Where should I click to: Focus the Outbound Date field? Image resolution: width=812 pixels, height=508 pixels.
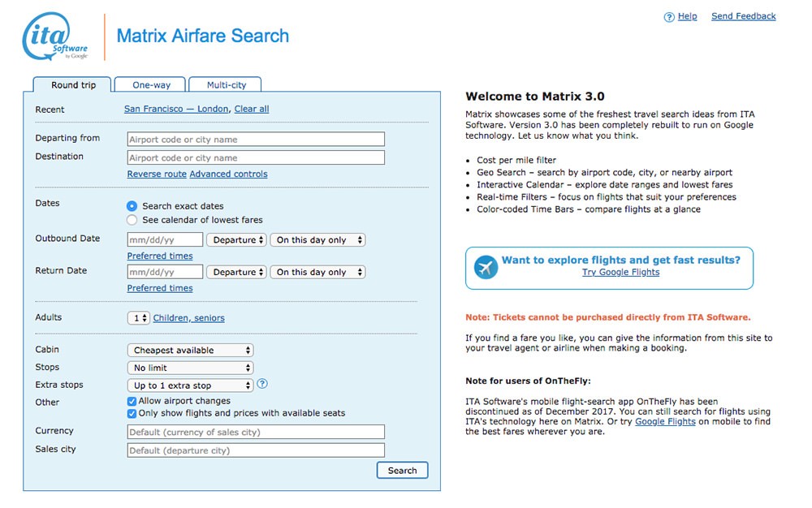click(x=165, y=240)
